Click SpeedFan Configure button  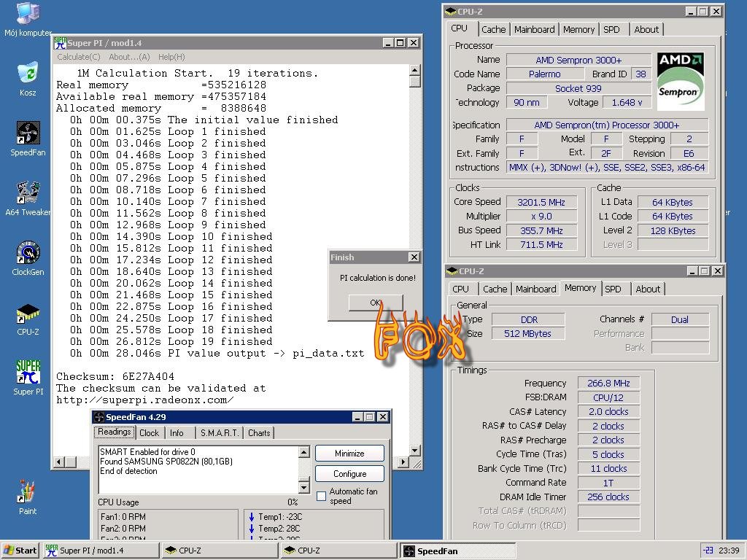[349, 474]
